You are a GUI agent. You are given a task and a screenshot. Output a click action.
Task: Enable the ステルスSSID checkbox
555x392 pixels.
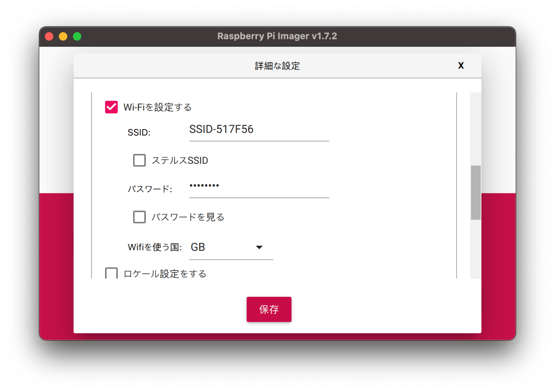click(x=139, y=160)
